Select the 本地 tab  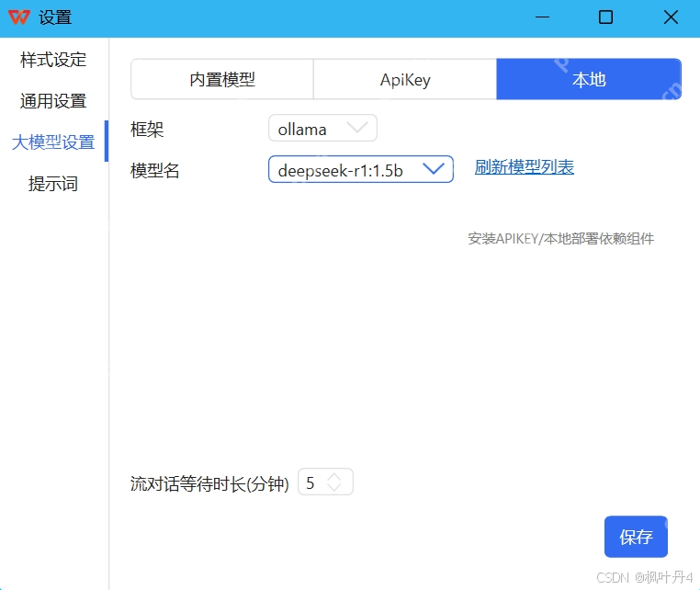pyautogui.click(x=589, y=80)
